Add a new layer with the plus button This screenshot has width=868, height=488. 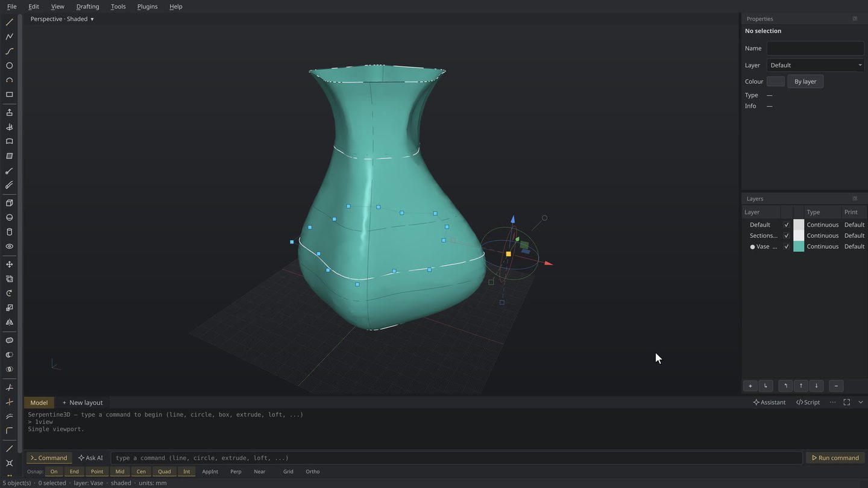pos(750,386)
